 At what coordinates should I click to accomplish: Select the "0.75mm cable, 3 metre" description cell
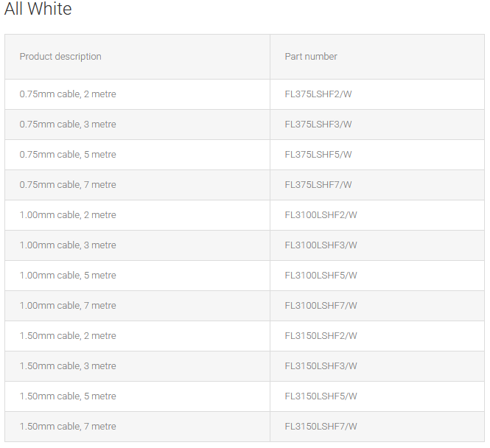point(68,125)
